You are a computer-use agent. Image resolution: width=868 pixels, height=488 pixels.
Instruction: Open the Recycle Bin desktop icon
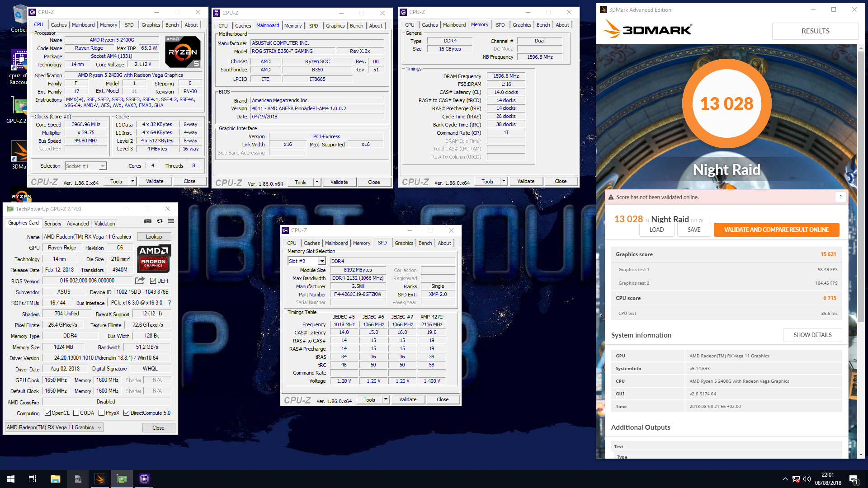point(19,18)
